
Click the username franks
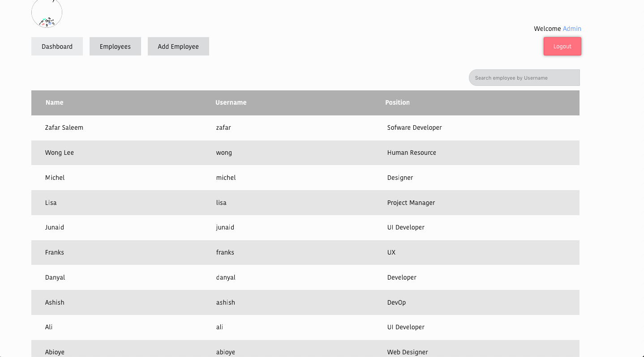click(225, 252)
